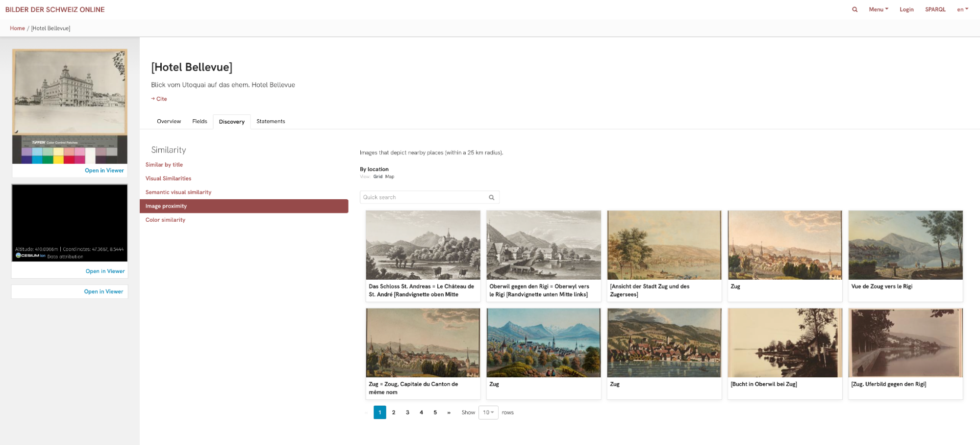The height and width of the screenshot is (445, 980).
Task: Click the Bilder der Schweiz Online logo
Action: tap(55, 9)
